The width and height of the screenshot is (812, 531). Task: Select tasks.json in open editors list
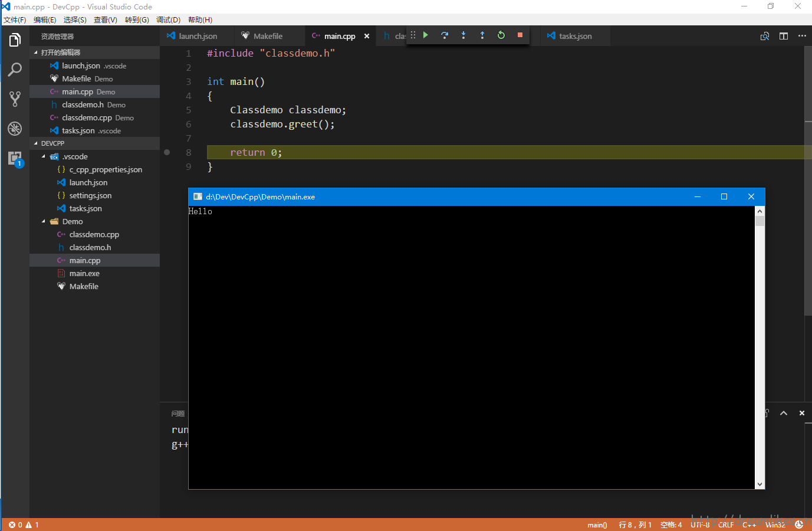(94, 130)
